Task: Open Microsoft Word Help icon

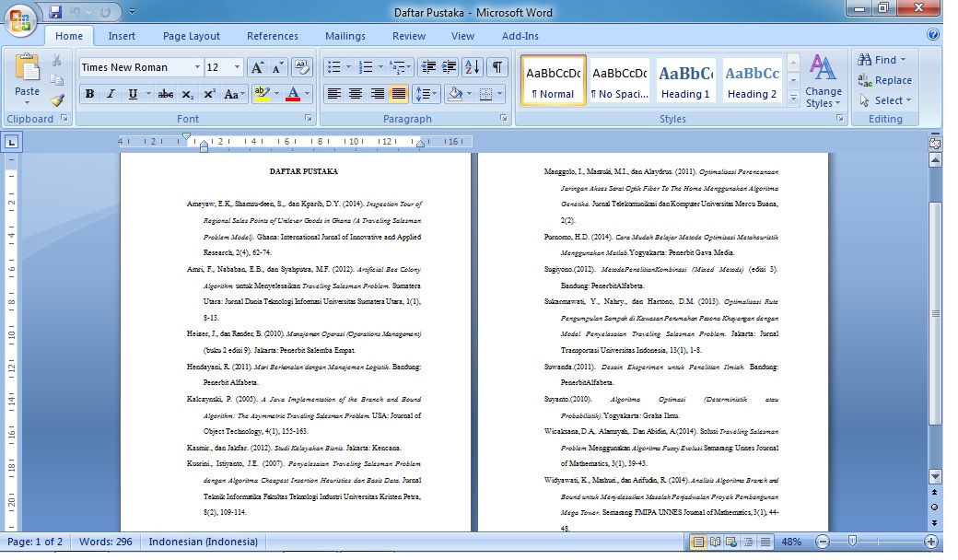Action: (x=932, y=35)
